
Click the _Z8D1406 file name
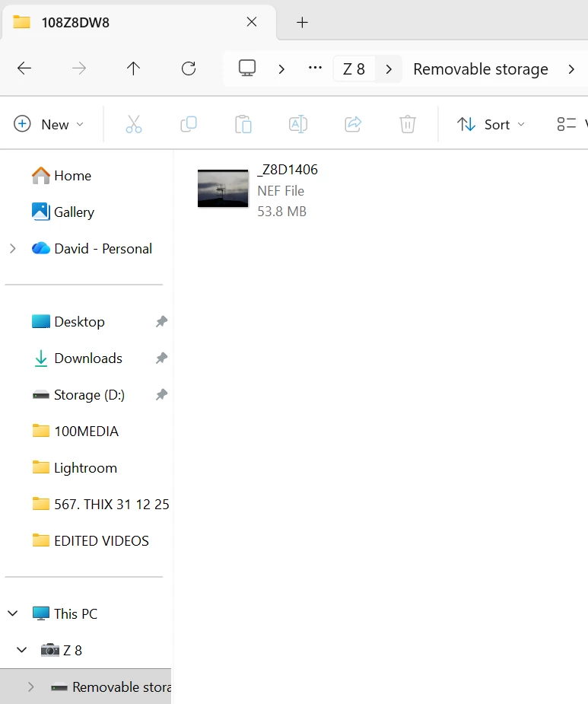[288, 170]
